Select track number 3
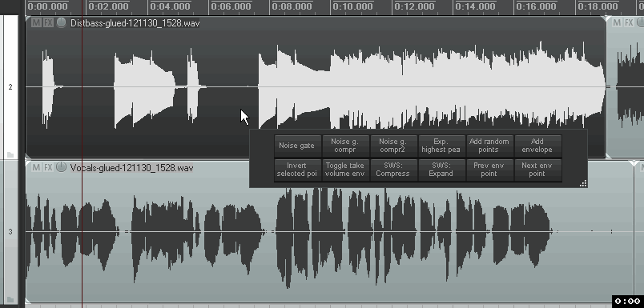 tap(10, 232)
